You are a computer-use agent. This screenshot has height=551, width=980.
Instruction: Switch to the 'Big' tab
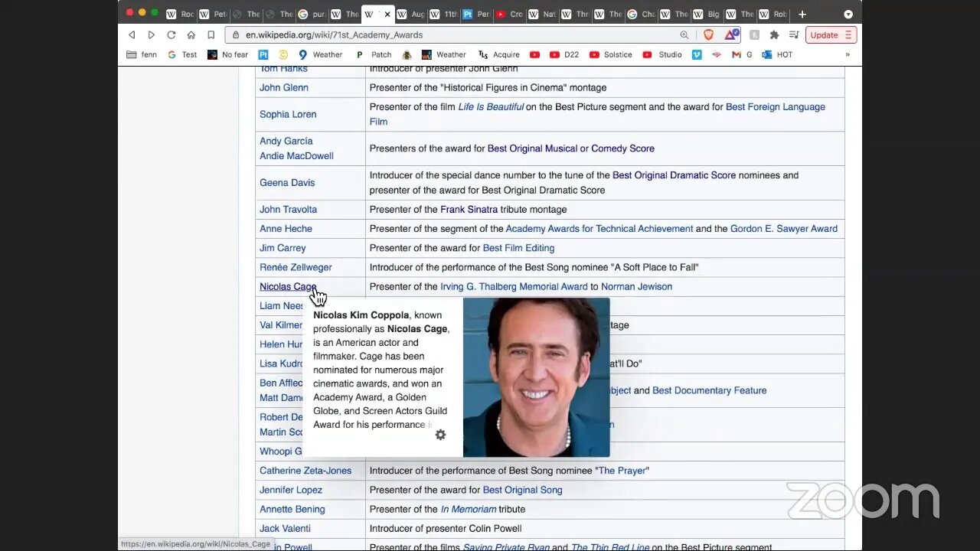[707, 14]
